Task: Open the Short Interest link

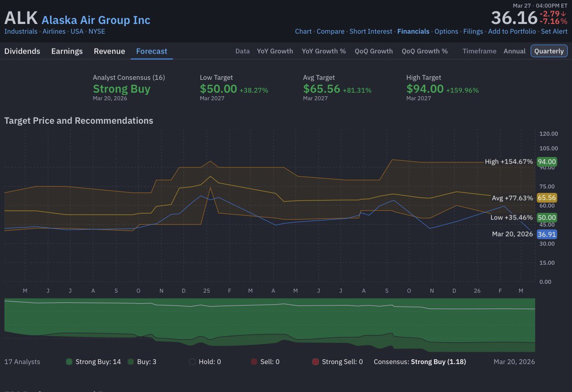Action: (371, 31)
